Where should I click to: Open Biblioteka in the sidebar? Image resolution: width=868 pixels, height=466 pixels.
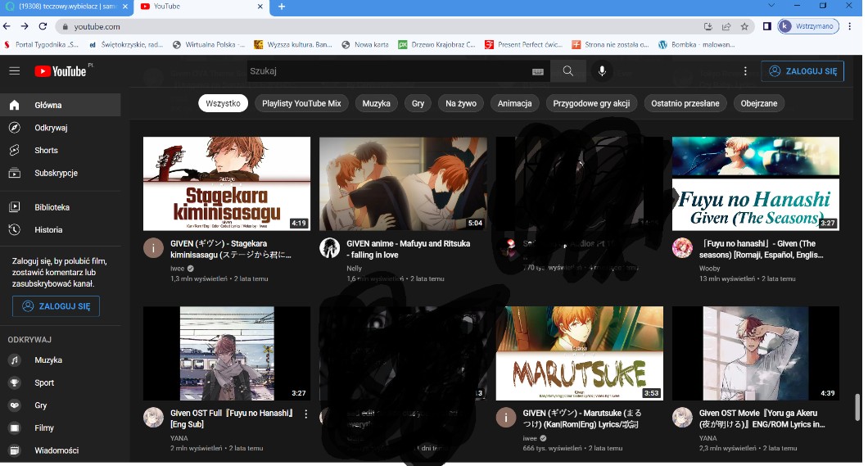tap(52, 208)
